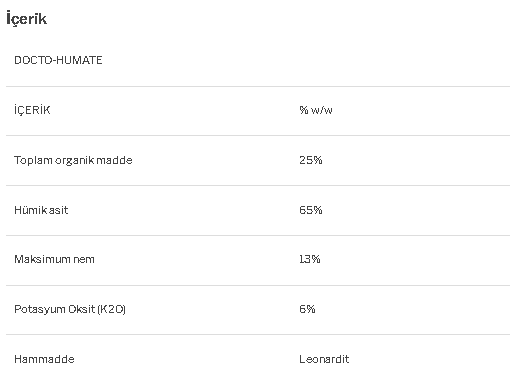Click the % w/w column header

click(316, 110)
